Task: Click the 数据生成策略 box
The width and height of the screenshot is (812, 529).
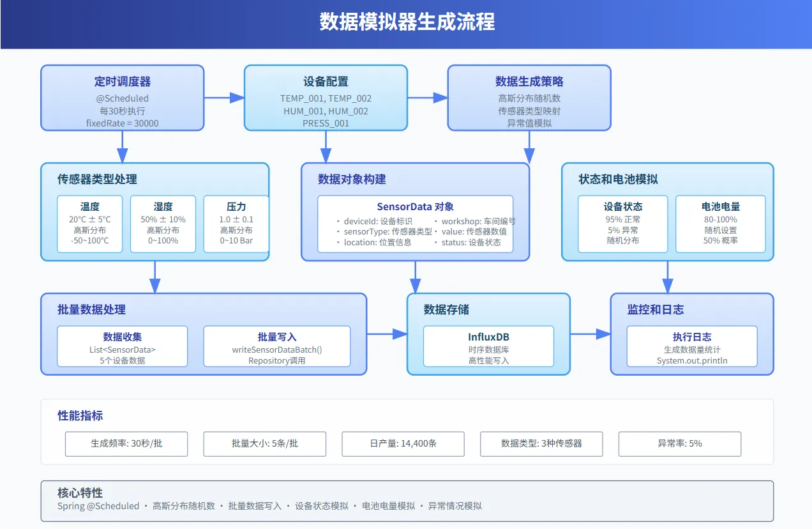Action: coord(529,98)
